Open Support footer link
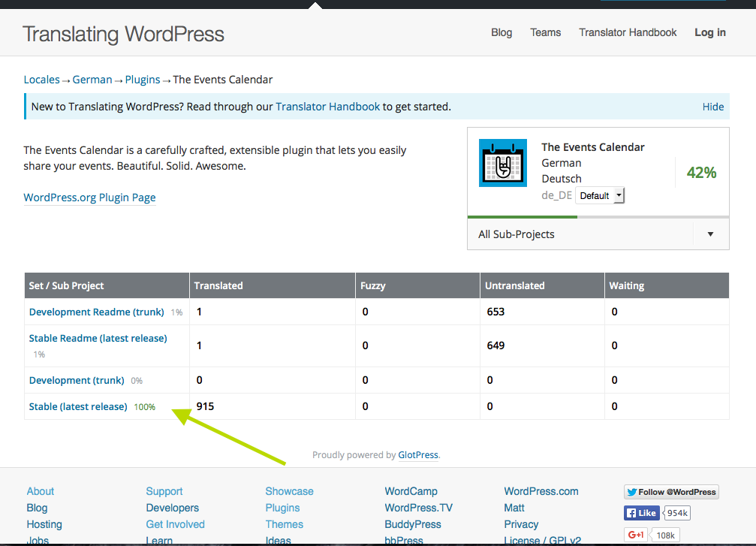756x546 pixels. [x=164, y=491]
